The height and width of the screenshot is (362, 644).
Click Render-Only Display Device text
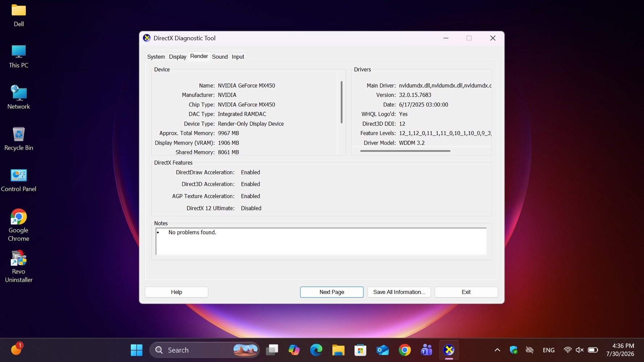coord(251,124)
